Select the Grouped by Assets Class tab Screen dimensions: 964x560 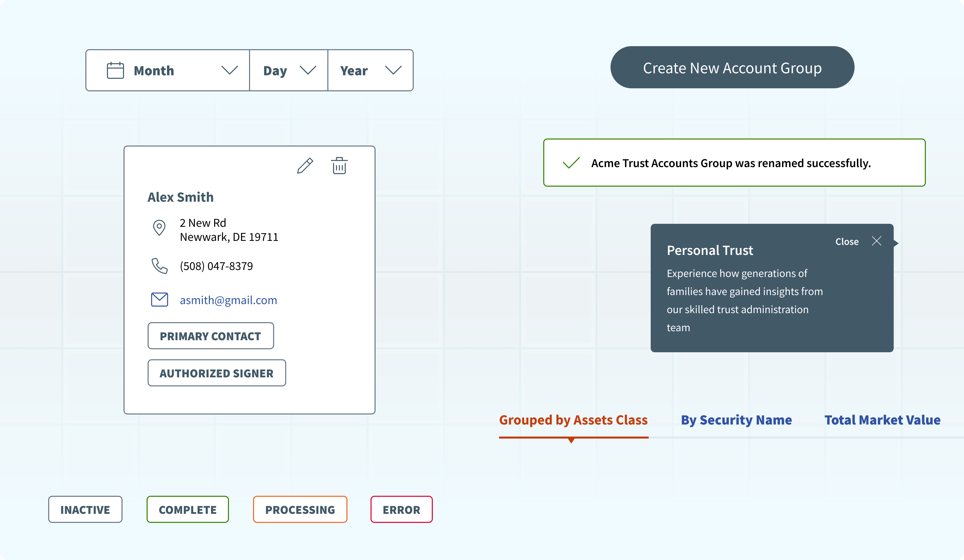(573, 420)
